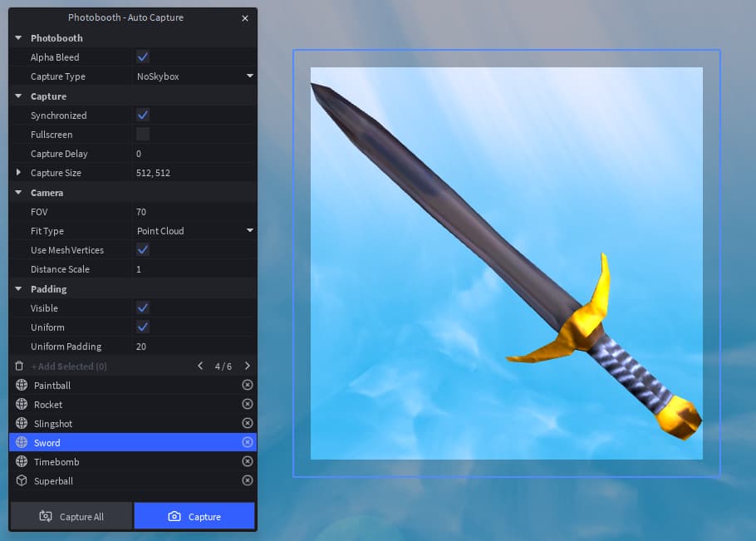Remove Superball from the list

tap(248, 480)
